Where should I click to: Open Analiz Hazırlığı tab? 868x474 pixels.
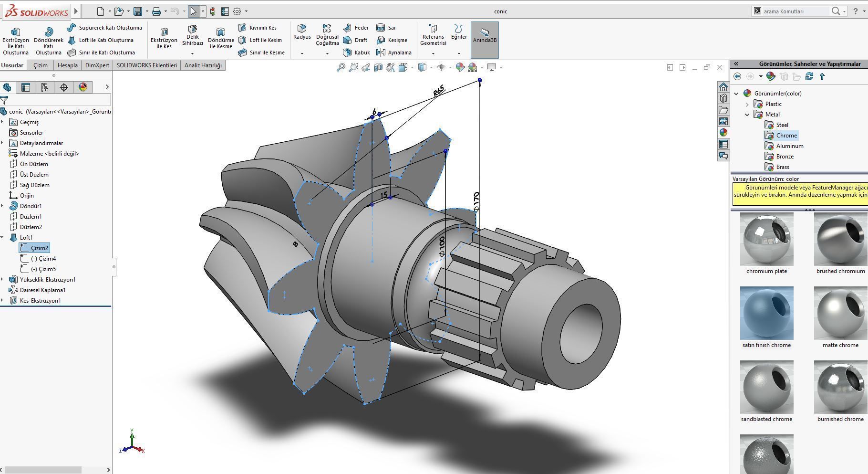coord(203,65)
